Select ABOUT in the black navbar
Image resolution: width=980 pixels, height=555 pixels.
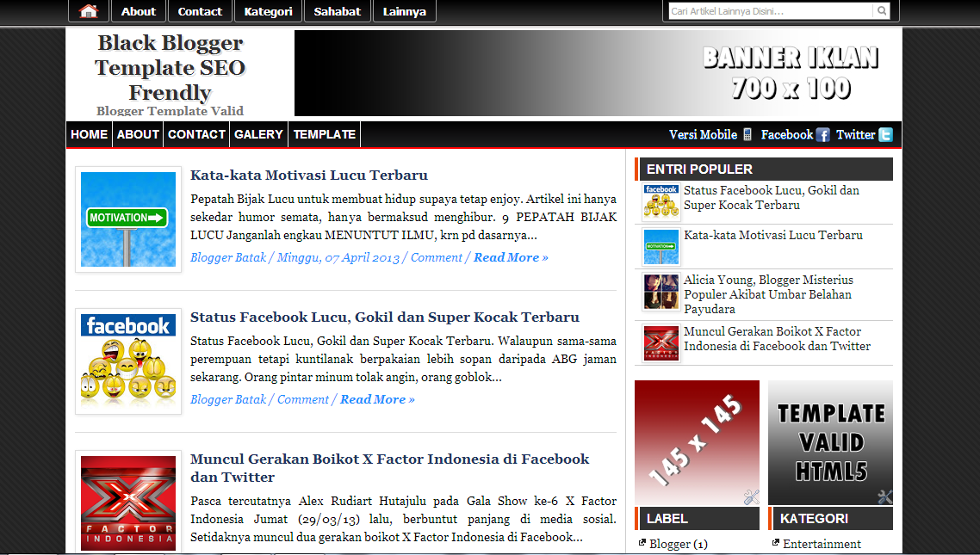coord(138,134)
